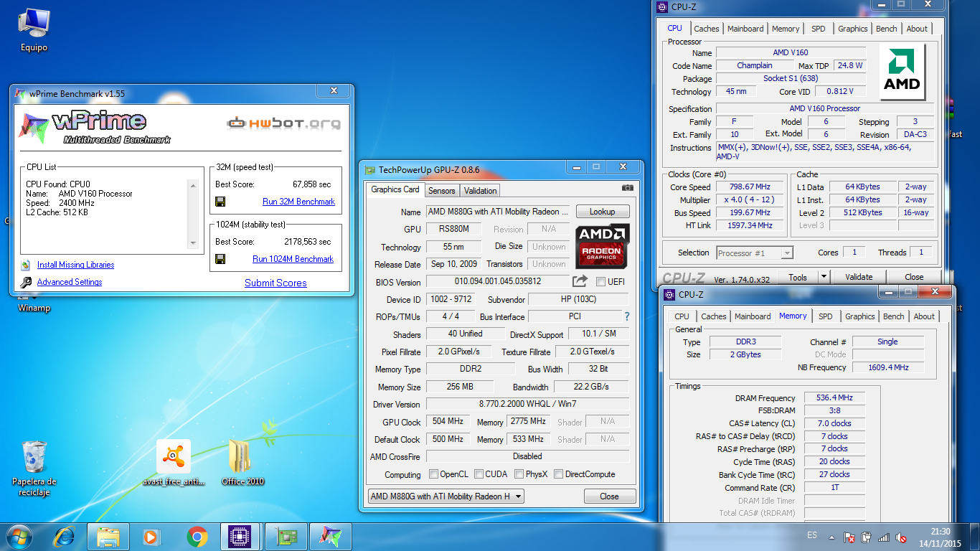Click the Run 1024M Benchmark link
The width and height of the screenshot is (980, 551).
(x=293, y=259)
